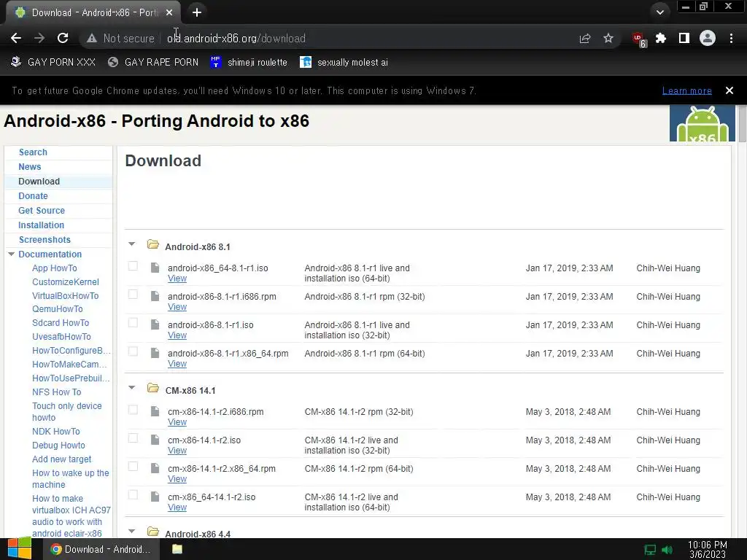Open File Explorer from the taskbar
The image size is (747, 560).
tap(177, 549)
